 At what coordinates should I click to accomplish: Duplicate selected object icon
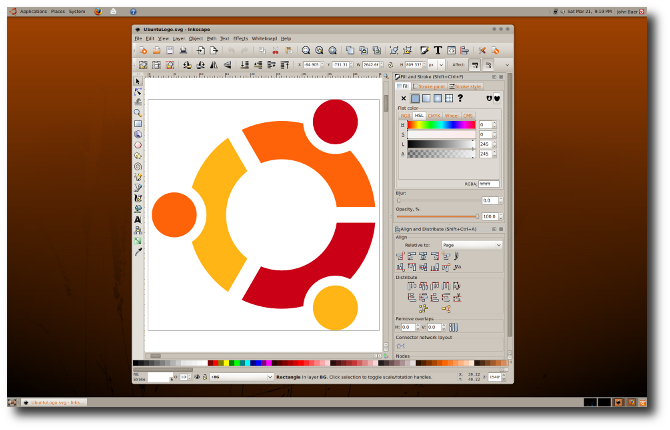pos(350,50)
